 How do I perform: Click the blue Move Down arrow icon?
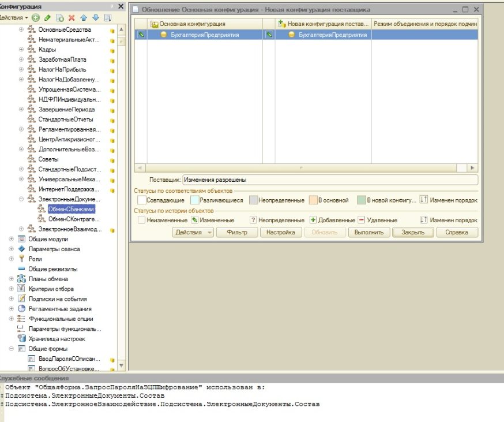(96, 18)
